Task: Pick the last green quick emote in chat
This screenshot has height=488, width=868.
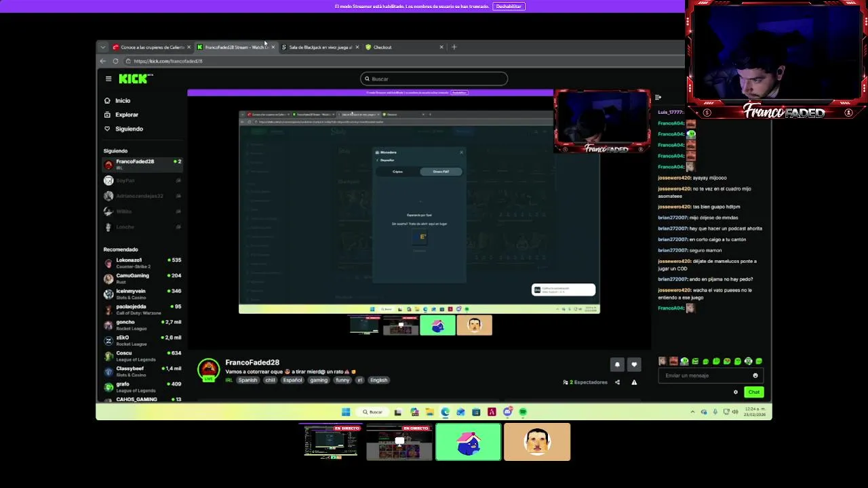Action: (759, 361)
